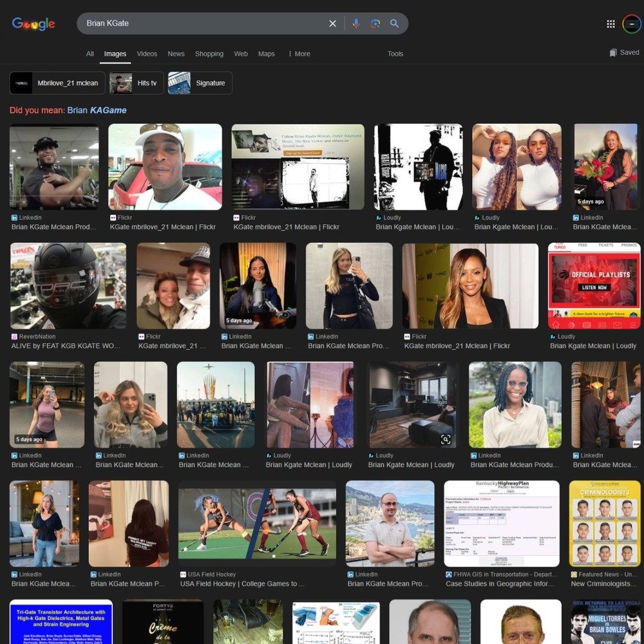This screenshot has width=644, height=644.
Task: Open the Google account profile avatar
Action: (x=631, y=24)
